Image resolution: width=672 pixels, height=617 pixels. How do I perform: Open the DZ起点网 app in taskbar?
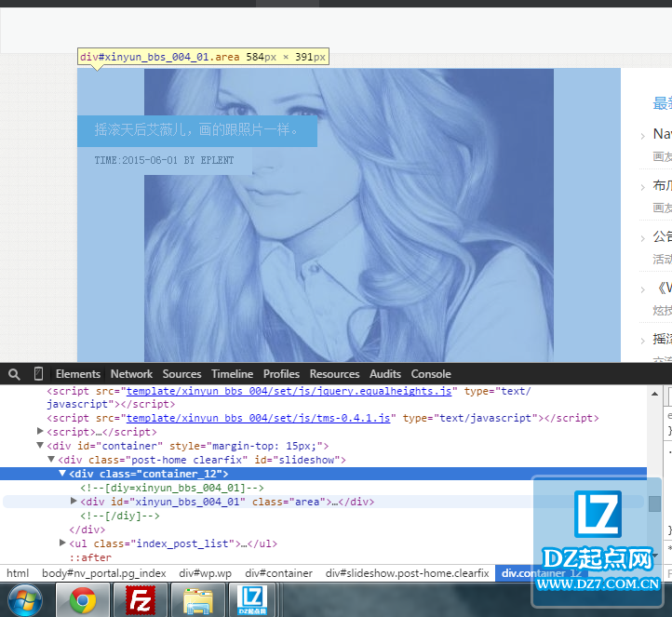click(252, 600)
